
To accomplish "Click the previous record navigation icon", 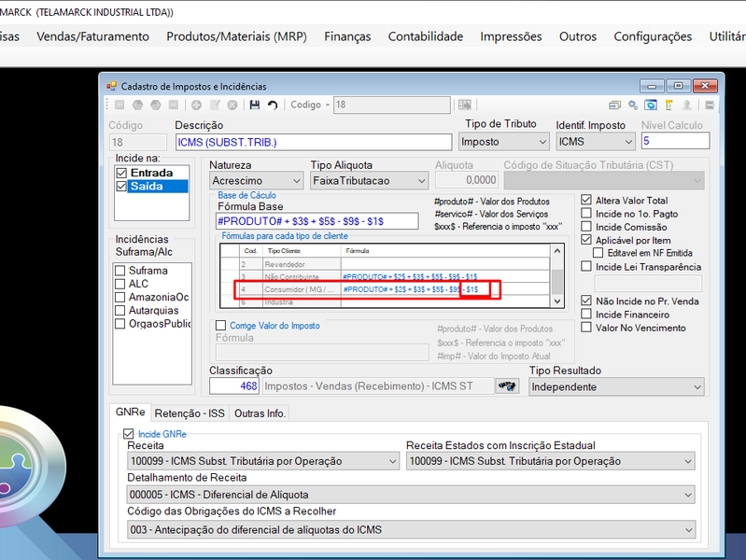I will (137, 105).
